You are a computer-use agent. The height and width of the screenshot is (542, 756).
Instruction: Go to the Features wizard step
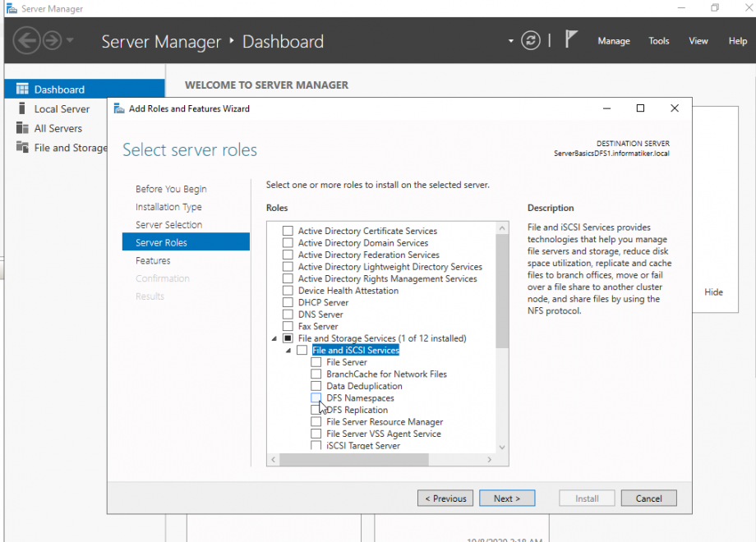point(153,260)
